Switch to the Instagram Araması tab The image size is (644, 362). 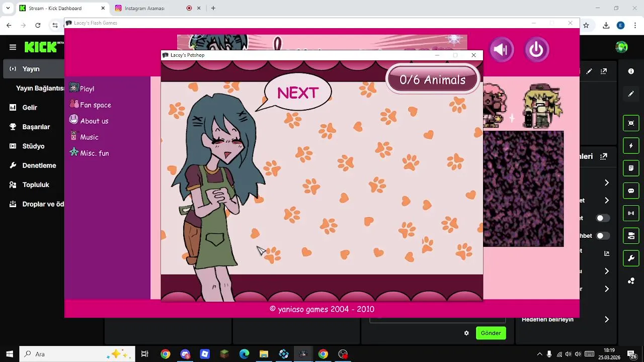[x=157, y=8]
